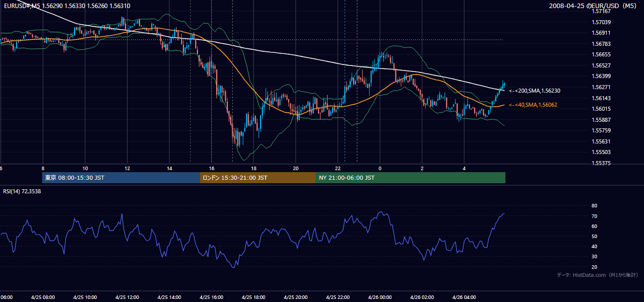Click the 4/25 14:00 date axis label

coord(169,297)
